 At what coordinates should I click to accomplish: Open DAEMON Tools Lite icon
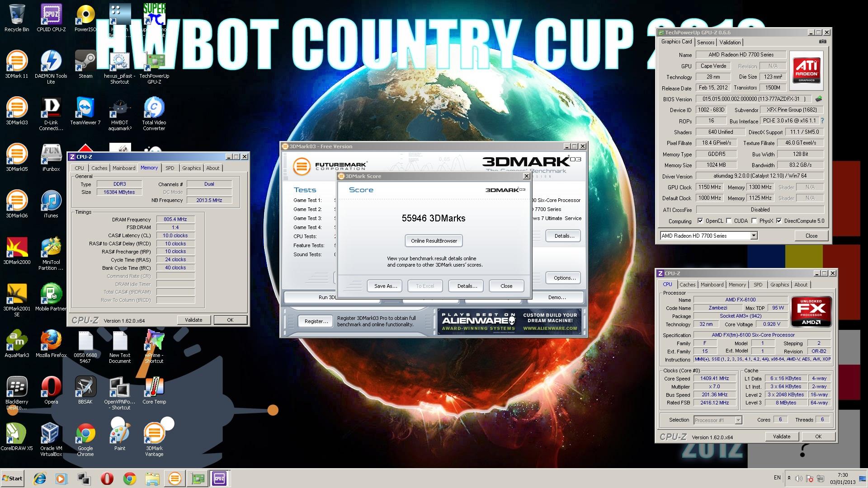[51, 67]
